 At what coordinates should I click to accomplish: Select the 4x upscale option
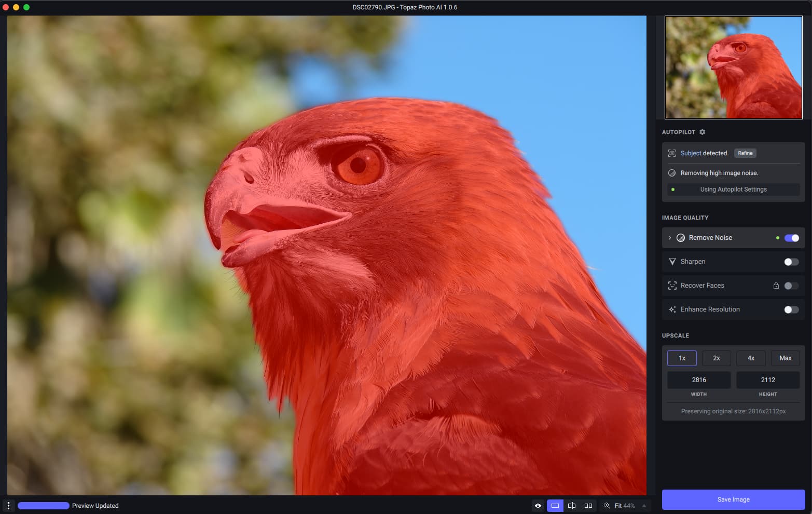click(751, 358)
